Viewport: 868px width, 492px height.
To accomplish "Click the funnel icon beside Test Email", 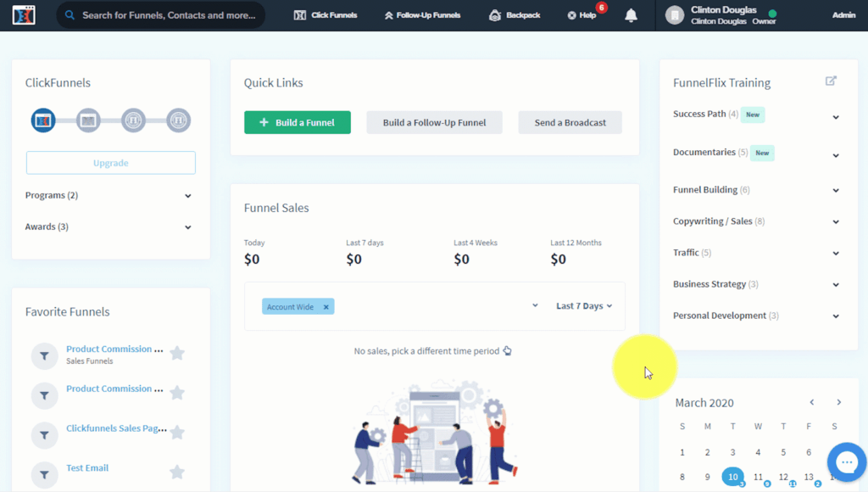I will [x=44, y=473].
